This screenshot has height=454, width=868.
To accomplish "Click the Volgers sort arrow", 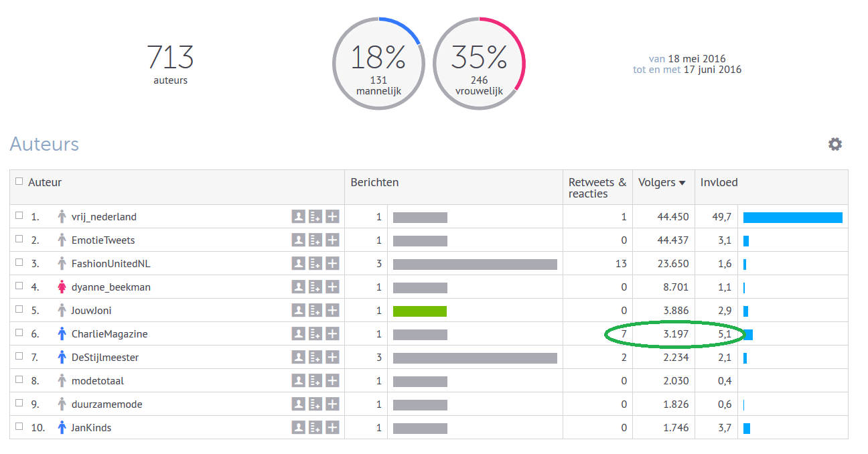I will tap(682, 183).
